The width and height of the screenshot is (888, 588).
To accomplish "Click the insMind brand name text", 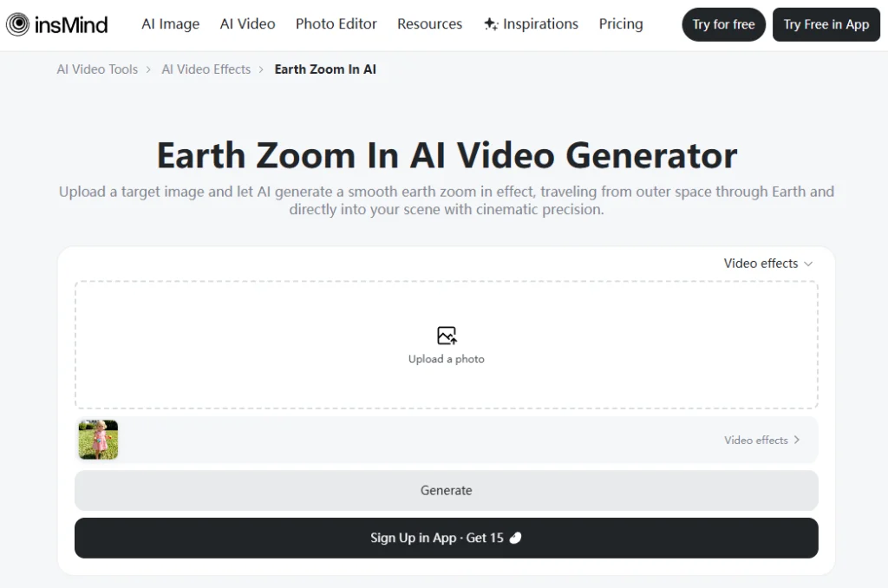I will click(72, 24).
